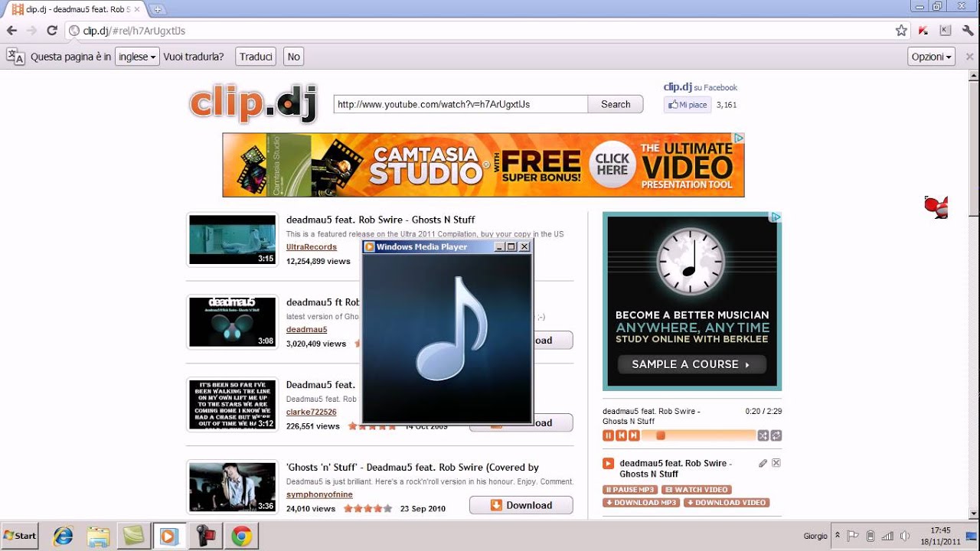Open the deadmau5 uploader link
The image size is (980, 551).
pyautogui.click(x=306, y=330)
